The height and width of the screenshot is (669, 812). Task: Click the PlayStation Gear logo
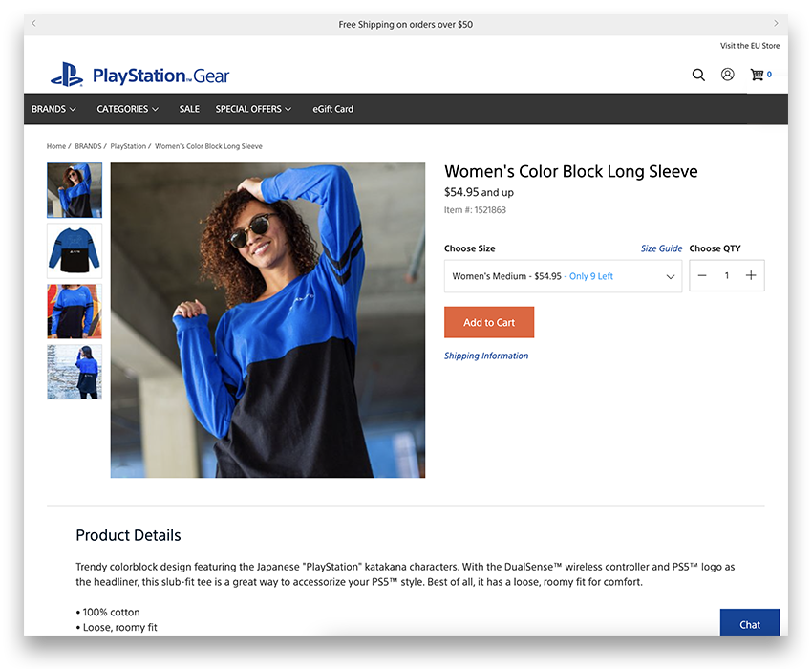coord(139,76)
